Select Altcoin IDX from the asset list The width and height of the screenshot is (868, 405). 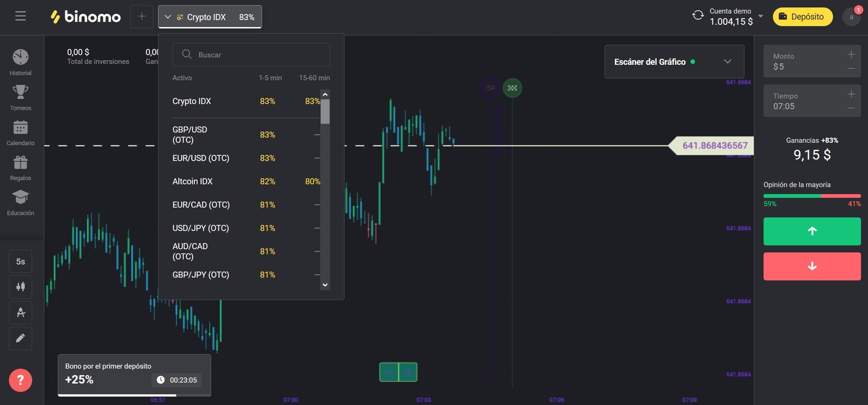[193, 182]
